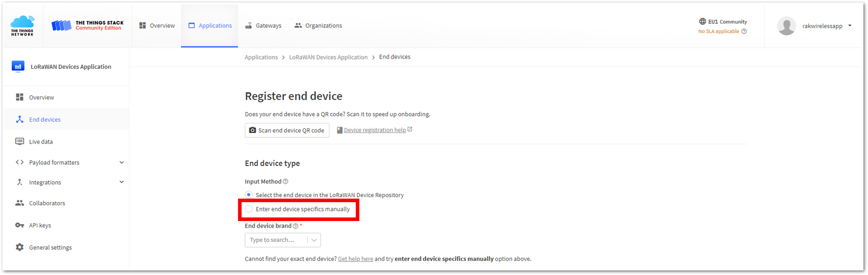Click Scan end device QR code button

click(x=287, y=130)
